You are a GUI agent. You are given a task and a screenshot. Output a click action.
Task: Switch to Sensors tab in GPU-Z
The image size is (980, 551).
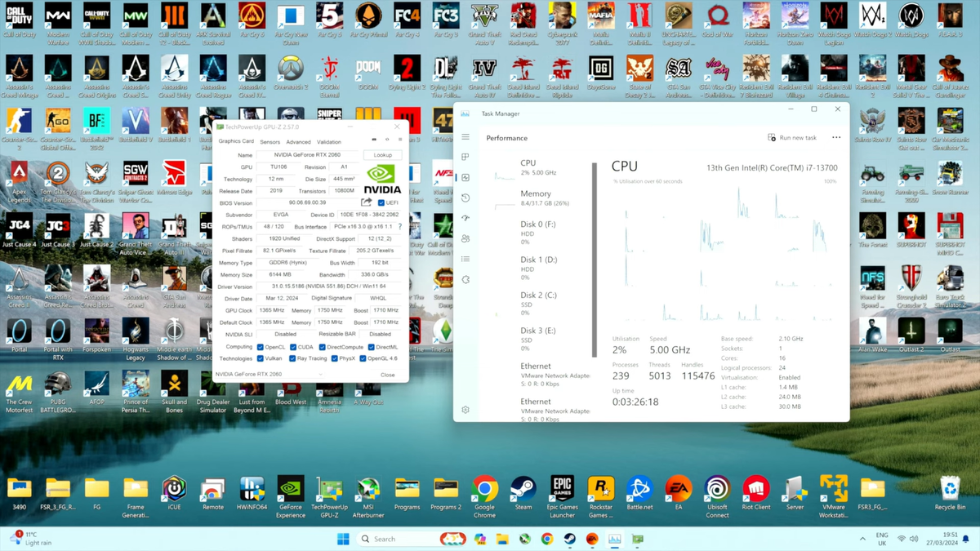pos(269,142)
